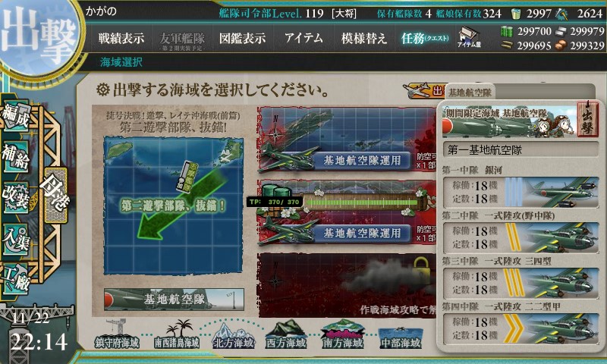
Task: Open the 図鑑表示 menu
Action: pyautogui.click(x=242, y=38)
